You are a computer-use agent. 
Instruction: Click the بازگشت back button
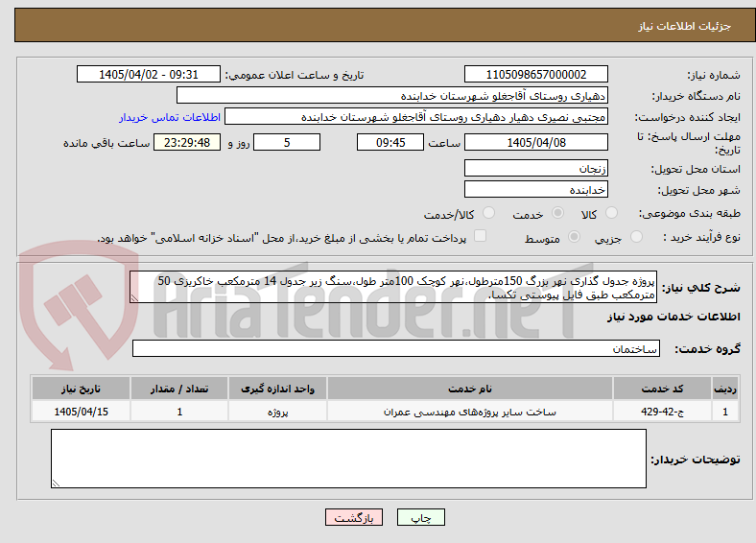[354, 517]
